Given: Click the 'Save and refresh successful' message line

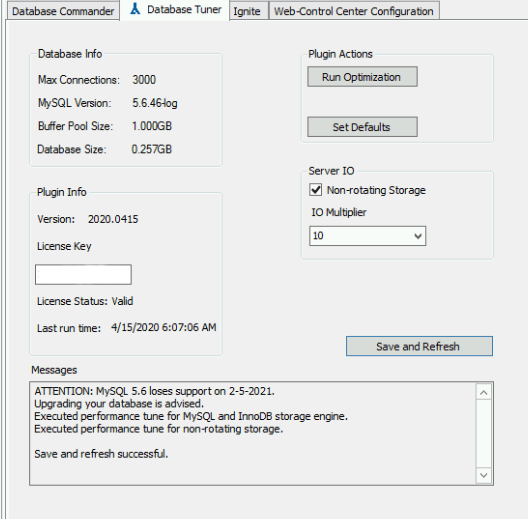Looking at the screenshot, I should pyautogui.click(x=101, y=454).
